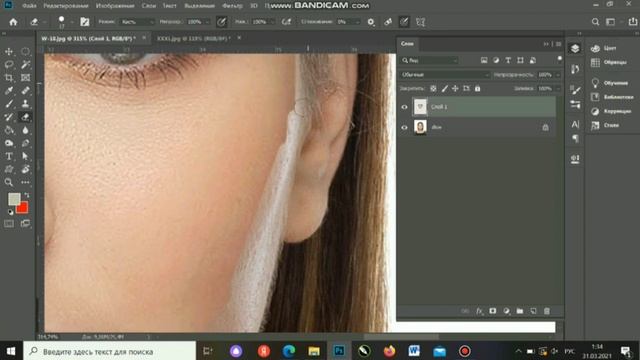Select the Eraser tool in the toolbox
The width and height of the screenshot is (640, 360).
tap(25, 117)
